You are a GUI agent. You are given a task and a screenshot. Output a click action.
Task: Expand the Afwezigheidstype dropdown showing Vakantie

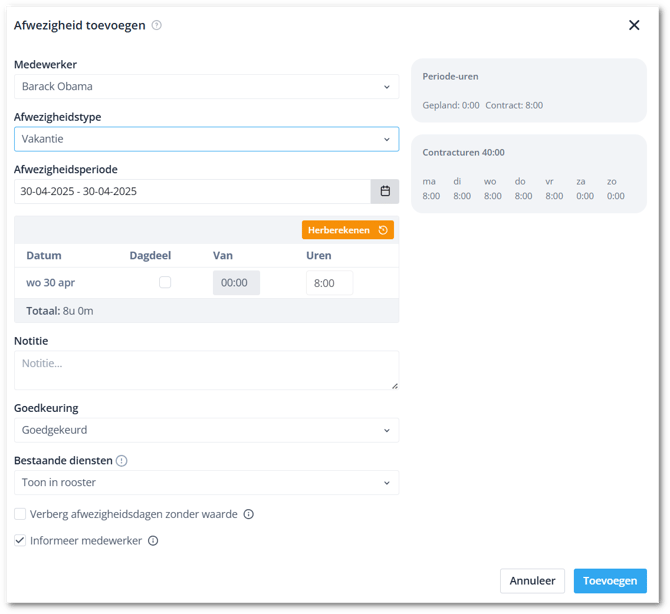206,139
